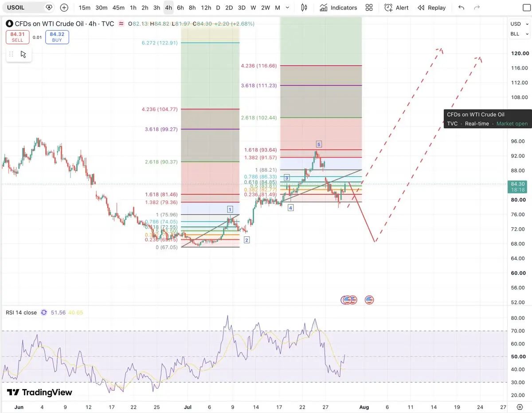Click the Elliott wave label 4

click(x=290, y=208)
